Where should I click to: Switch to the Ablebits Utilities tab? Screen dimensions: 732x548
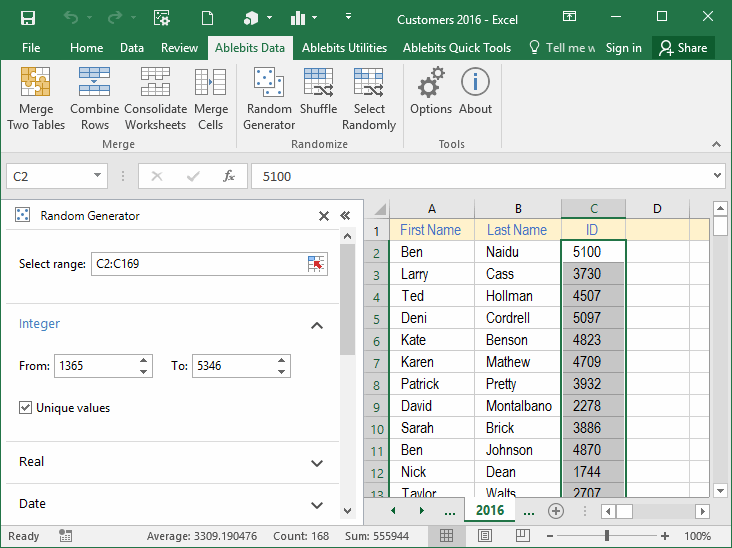point(344,48)
